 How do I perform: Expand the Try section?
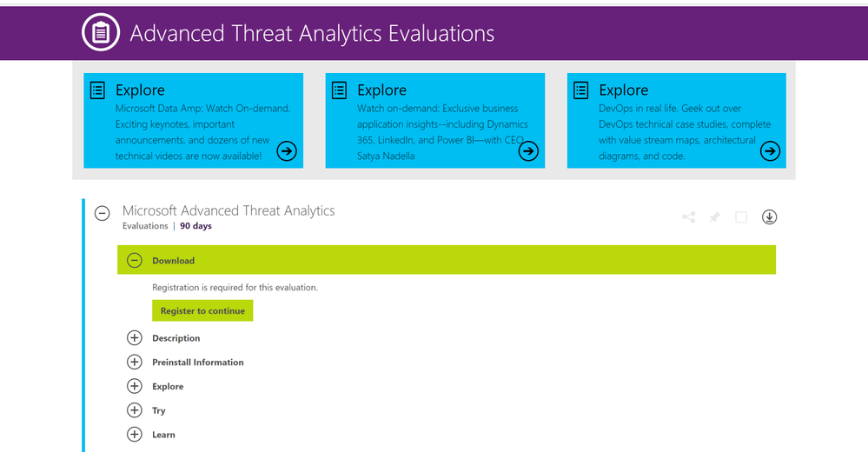(135, 410)
